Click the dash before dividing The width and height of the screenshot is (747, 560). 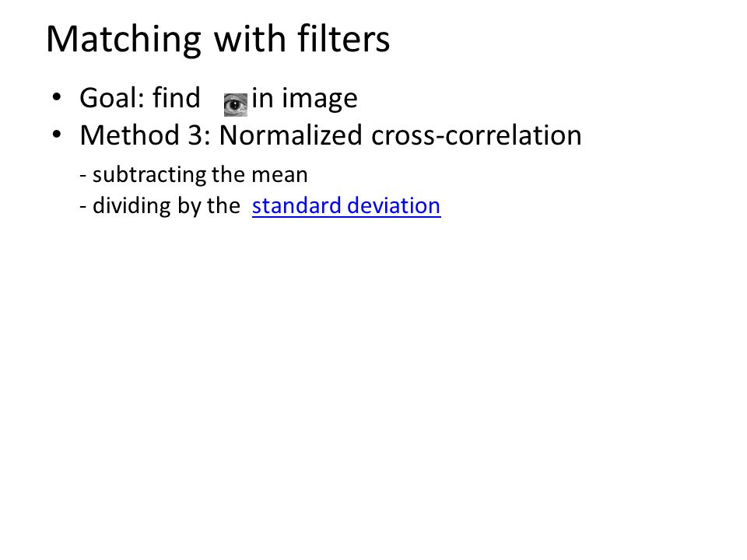coord(83,207)
